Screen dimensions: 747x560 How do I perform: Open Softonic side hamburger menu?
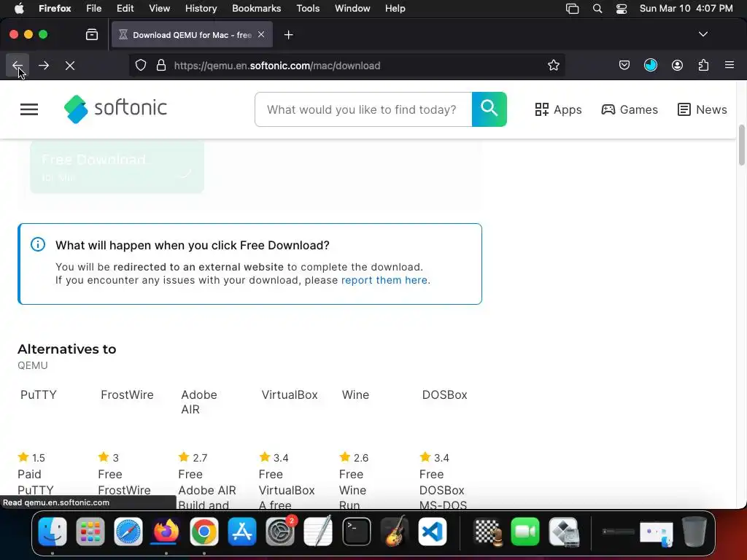(29, 109)
